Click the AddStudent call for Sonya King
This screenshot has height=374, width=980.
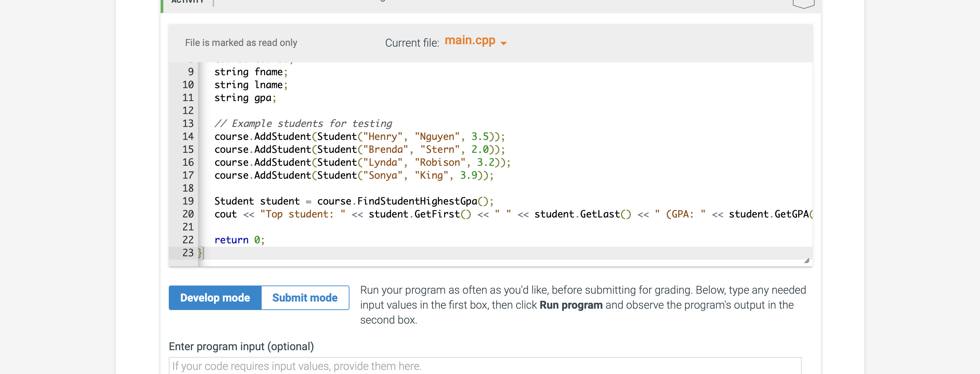click(354, 175)
